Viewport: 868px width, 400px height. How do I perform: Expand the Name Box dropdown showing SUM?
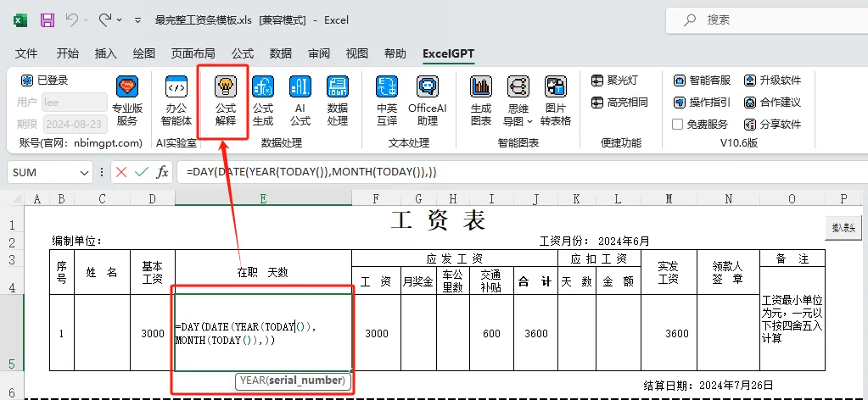coord(85,173)
